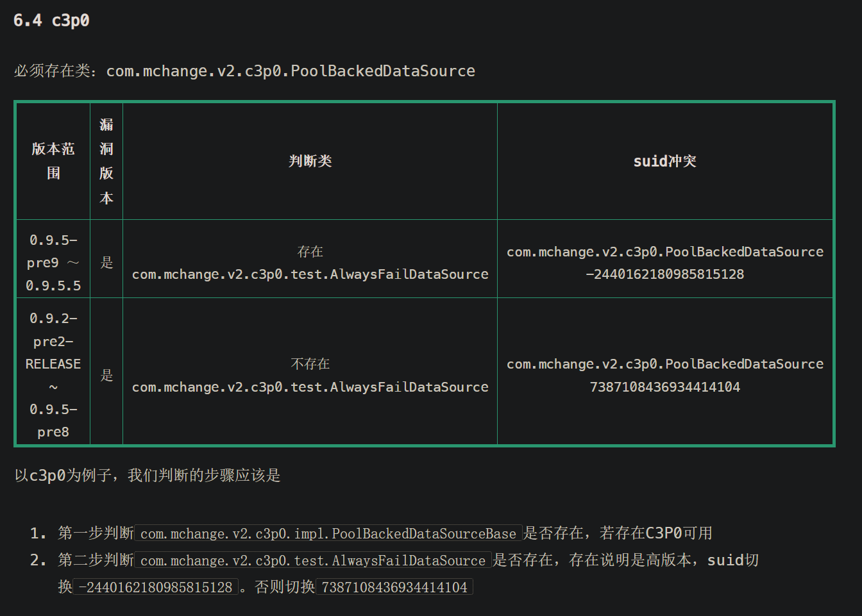Select the "0.9.2-pre2-RELEASE ~ 0.9.5-pre8" version cell

click(x=53, y=375)
